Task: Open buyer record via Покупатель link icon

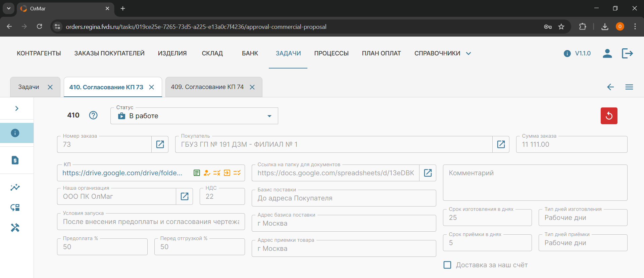Action: click(x=501, y=144)
